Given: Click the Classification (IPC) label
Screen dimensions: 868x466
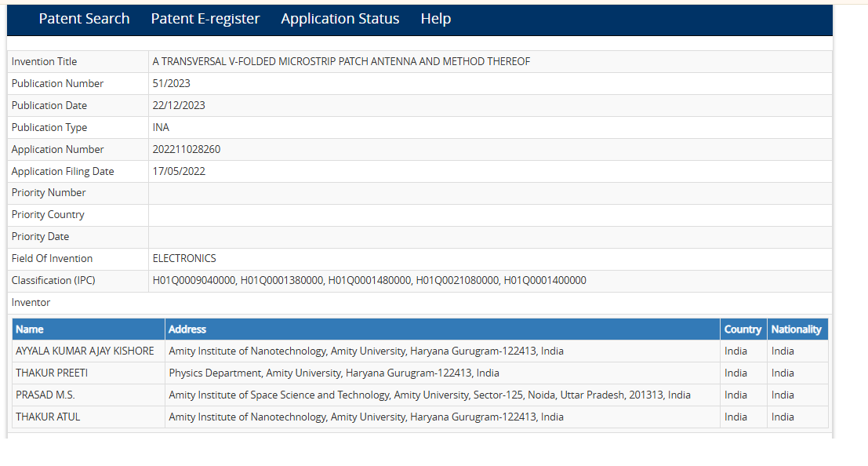Looking at the screenshot, I should click(x=53, y=280).
